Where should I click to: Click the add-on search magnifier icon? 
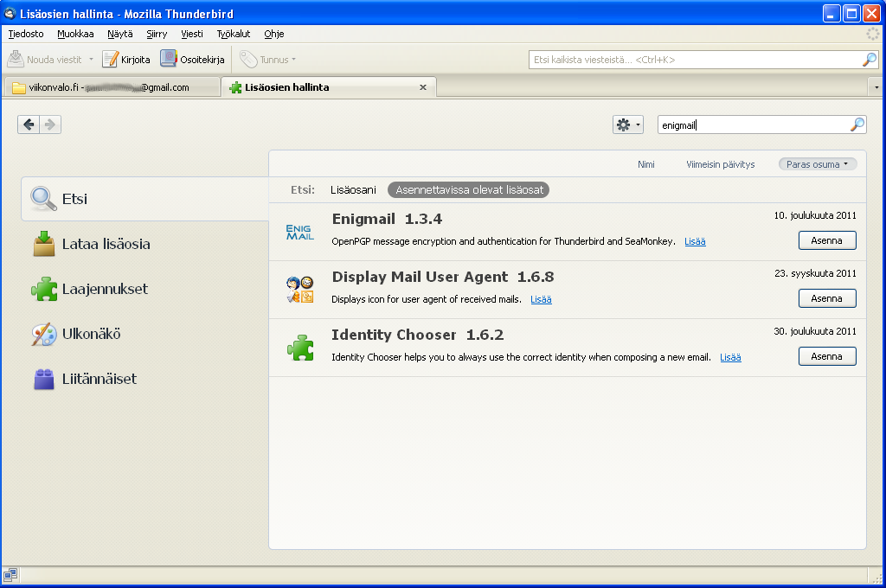pyautogui.click(x=857, y=125)
